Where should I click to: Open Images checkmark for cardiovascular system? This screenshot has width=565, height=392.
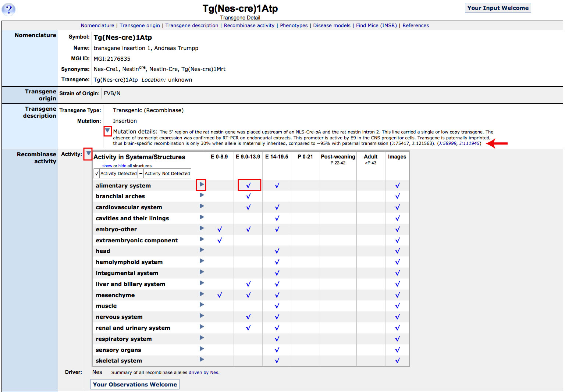[397, 207]
